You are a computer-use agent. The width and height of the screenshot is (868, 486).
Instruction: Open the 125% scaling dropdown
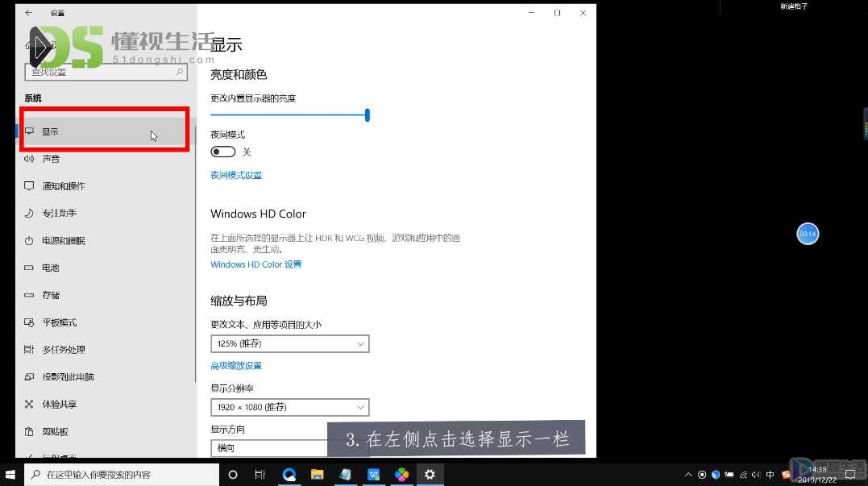tap(289, 343)
